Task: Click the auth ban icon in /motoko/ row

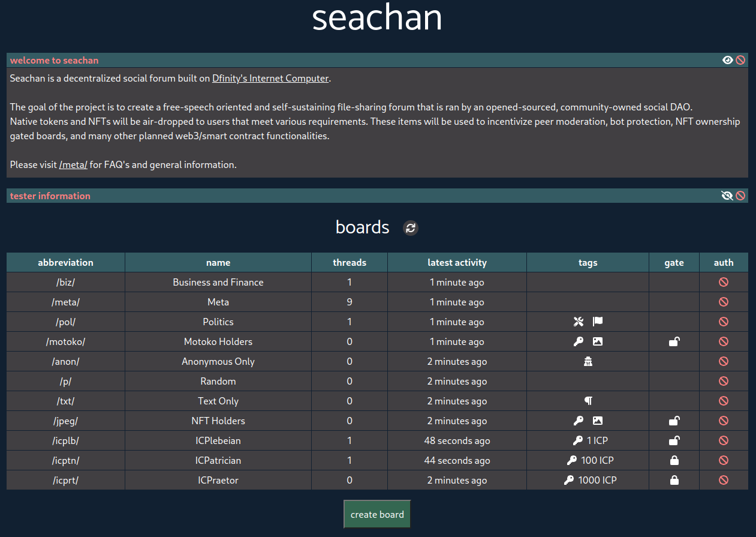Action: point(724,341)
